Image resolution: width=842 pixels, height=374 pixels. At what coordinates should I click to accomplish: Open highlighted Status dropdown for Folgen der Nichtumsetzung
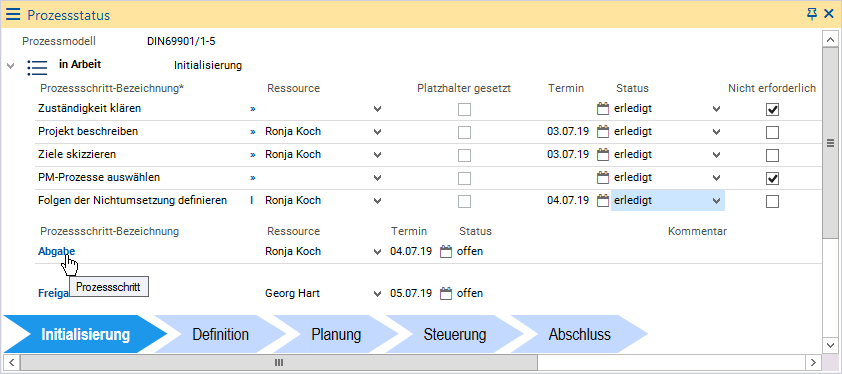pos(716,201)
